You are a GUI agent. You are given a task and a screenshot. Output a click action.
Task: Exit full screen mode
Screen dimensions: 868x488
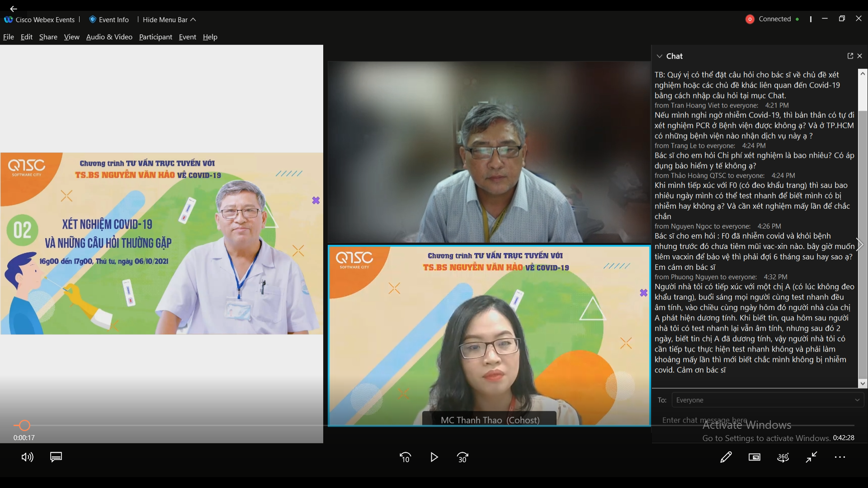(811, 457)
